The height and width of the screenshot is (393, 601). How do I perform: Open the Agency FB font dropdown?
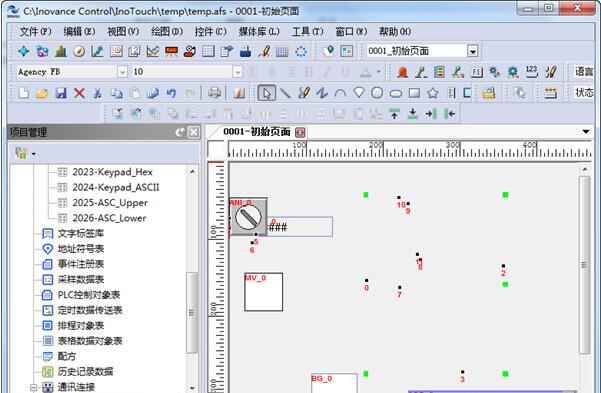[122, 72]
